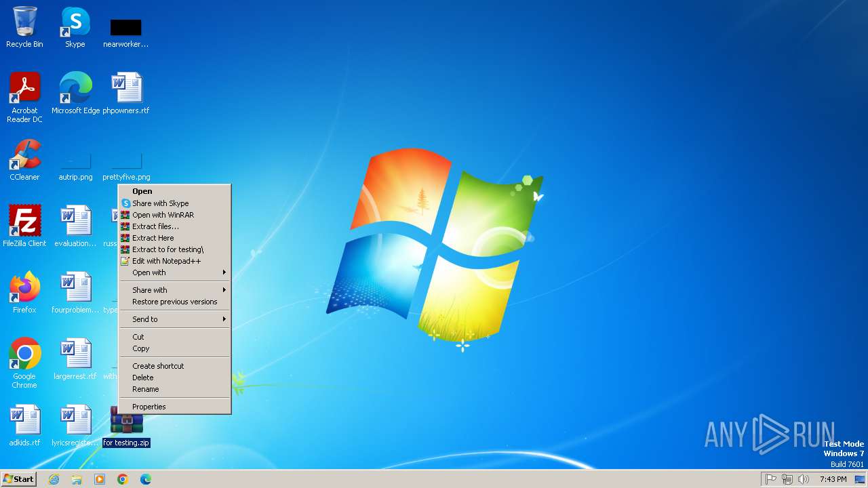
Task: Choose Properties in context menu
Action: coord(175,407)
